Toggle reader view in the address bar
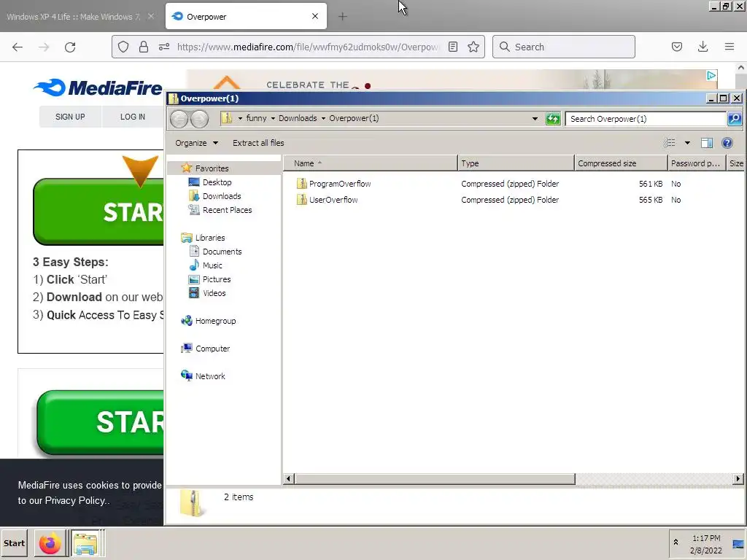Screen dimensions: 747x560 tap(453, 47)
